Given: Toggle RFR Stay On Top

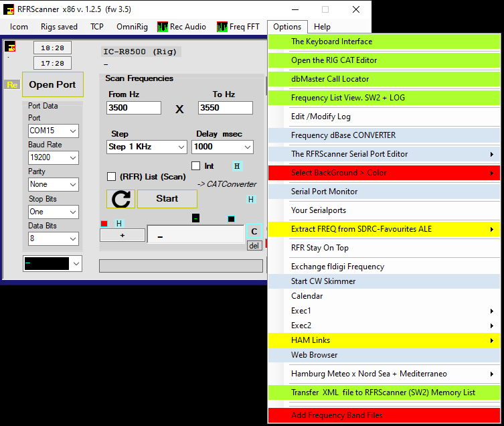Looking at the screenshot, I should [384, 248].
